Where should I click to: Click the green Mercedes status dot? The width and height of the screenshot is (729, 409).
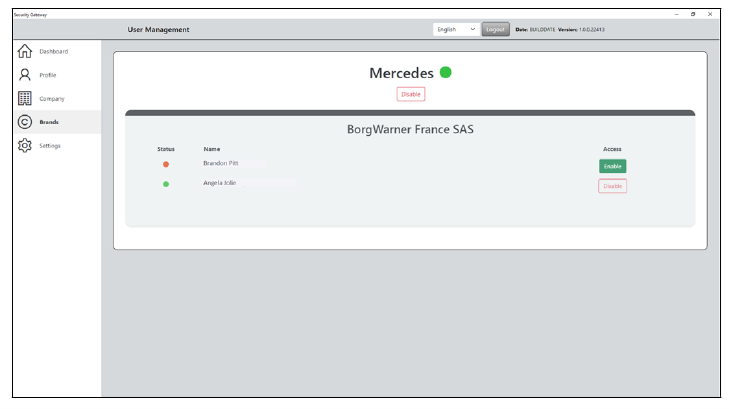click(x=445, y=73)
